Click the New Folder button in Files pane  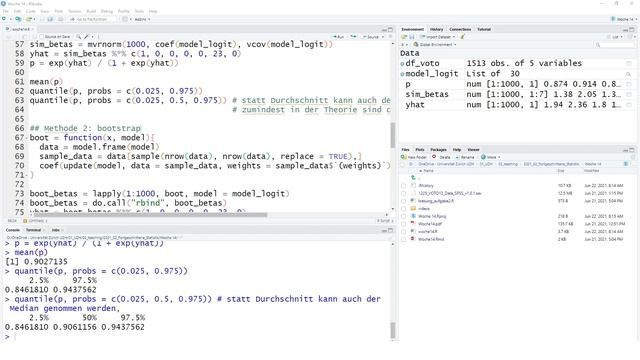pyautogui.click(x=414, y=157)
